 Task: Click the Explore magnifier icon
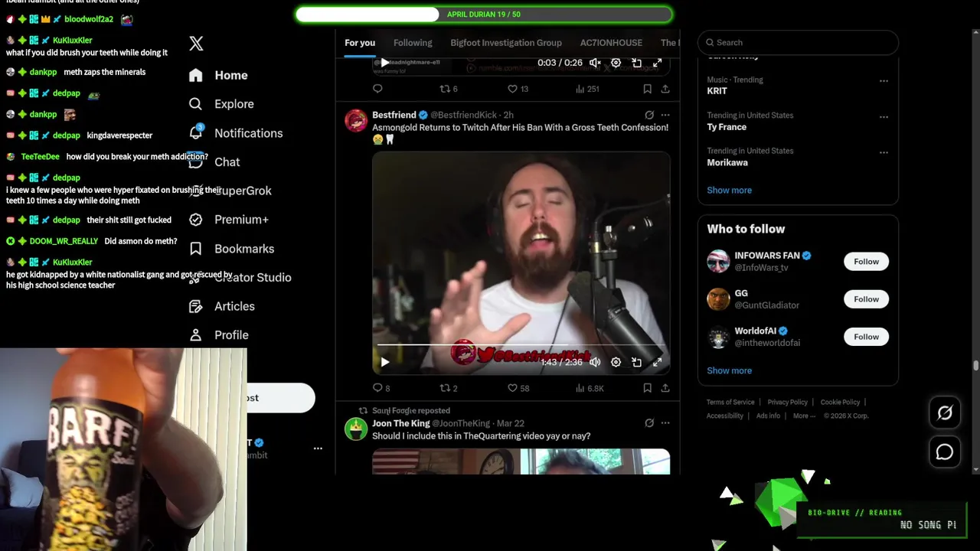(x=196, y=104)
